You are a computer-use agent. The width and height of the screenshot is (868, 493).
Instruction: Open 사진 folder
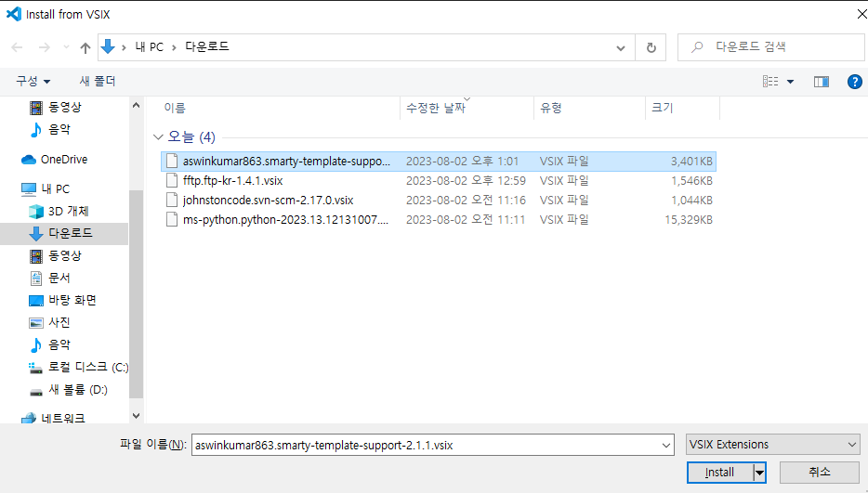click(x=59, y=322)
